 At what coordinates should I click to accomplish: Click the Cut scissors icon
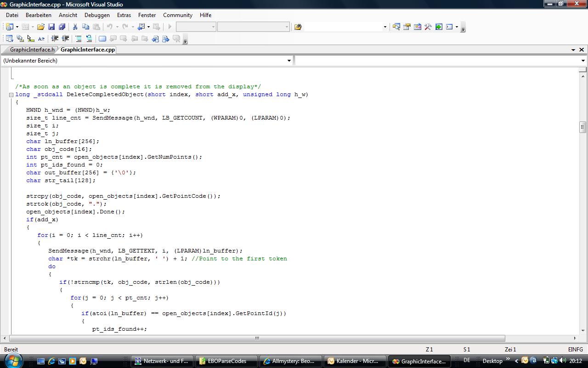75,27
